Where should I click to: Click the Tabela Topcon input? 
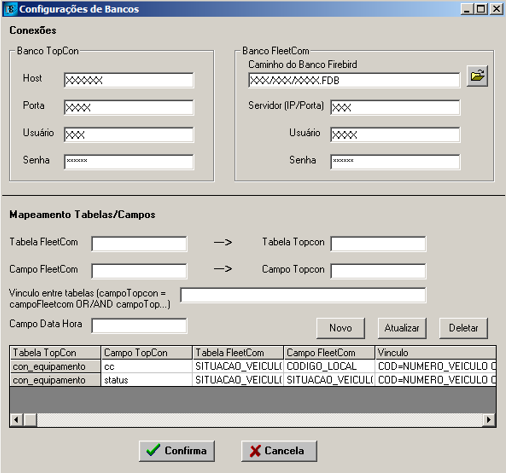tap(378, 244)
